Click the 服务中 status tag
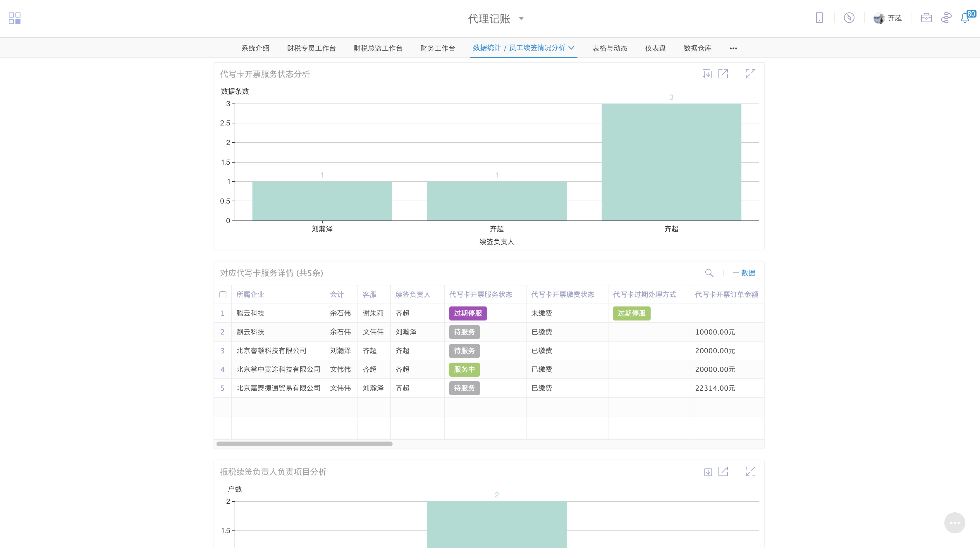 coord(464,369)
